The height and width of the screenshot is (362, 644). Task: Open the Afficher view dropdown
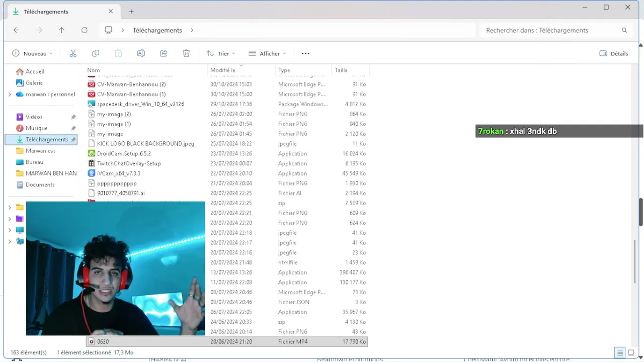coord(267,53)
